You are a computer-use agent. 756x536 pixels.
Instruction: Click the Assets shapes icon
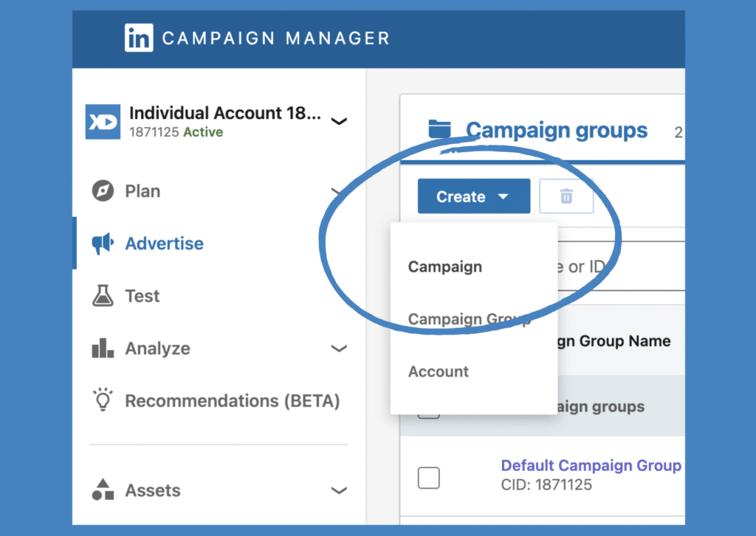(103, 490)
